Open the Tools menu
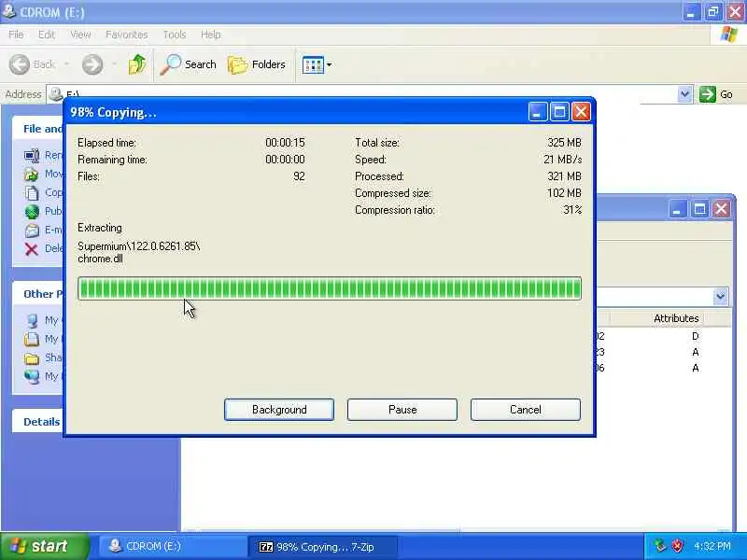This screenshot has width=747, height=560. tap(175, 35)
